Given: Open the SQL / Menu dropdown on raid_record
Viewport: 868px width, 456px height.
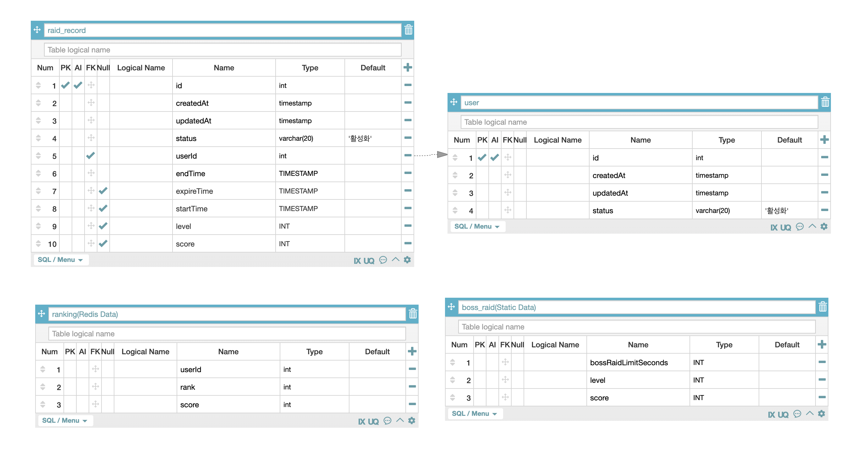Looking at the screenshot, I should [x=61, y=259].
